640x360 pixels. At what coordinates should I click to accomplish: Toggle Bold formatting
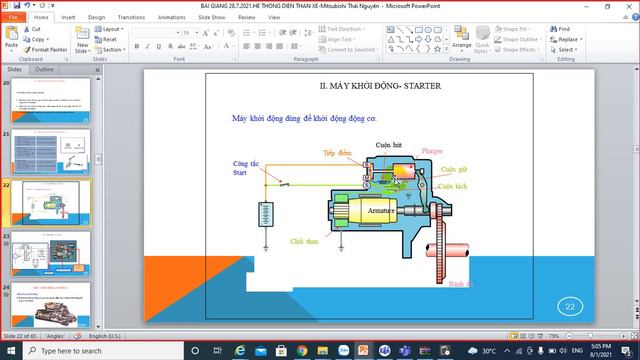click(x=137, y=46)
